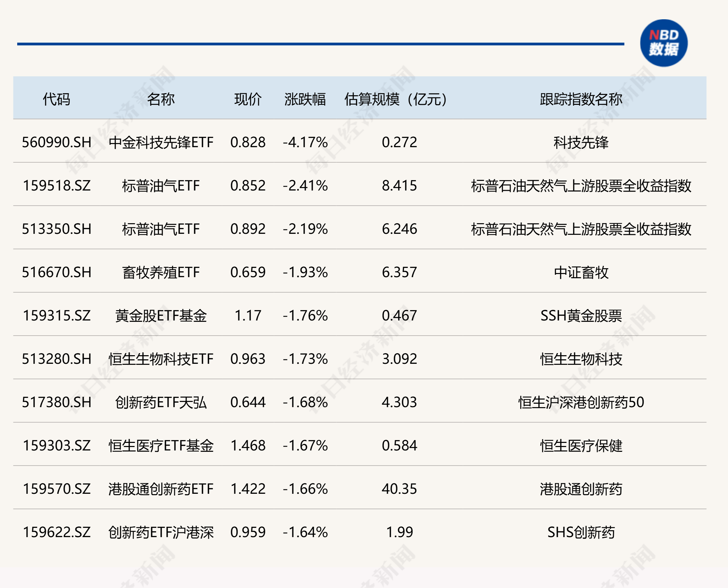728x588 pixels.
Task: Select fund code 560990.SH
Action: (56, 142)
